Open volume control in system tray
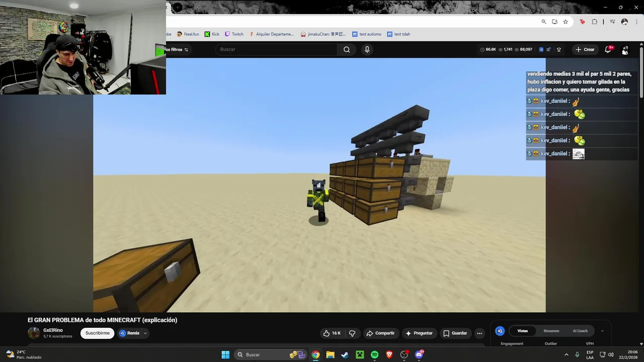 pos(610,354)
